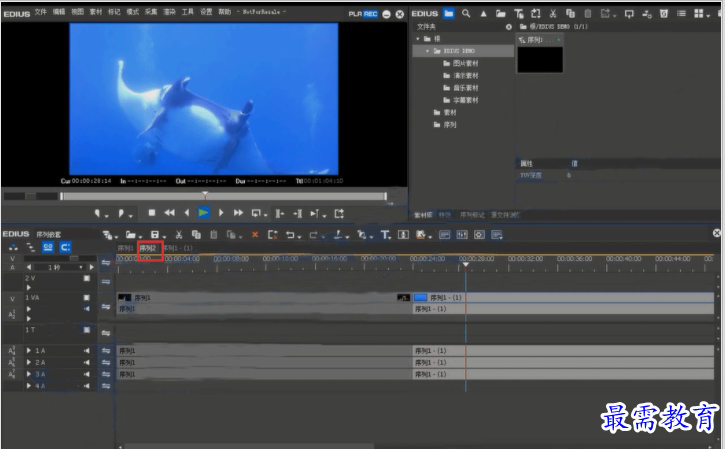This screenshot has height=449, width=725.
Task: Click the Paste clipboard icon in timeline toolbar
Action: tap(214, 235)
